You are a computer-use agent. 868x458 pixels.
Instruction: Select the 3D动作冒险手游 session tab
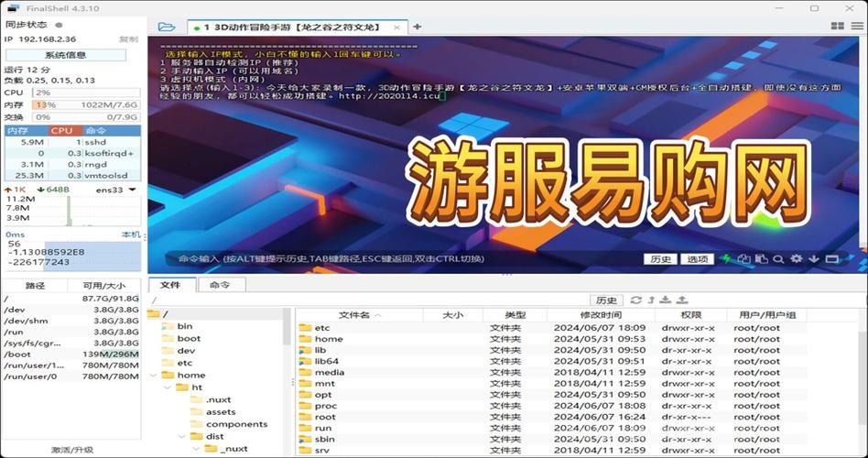[x=298, y=27]
